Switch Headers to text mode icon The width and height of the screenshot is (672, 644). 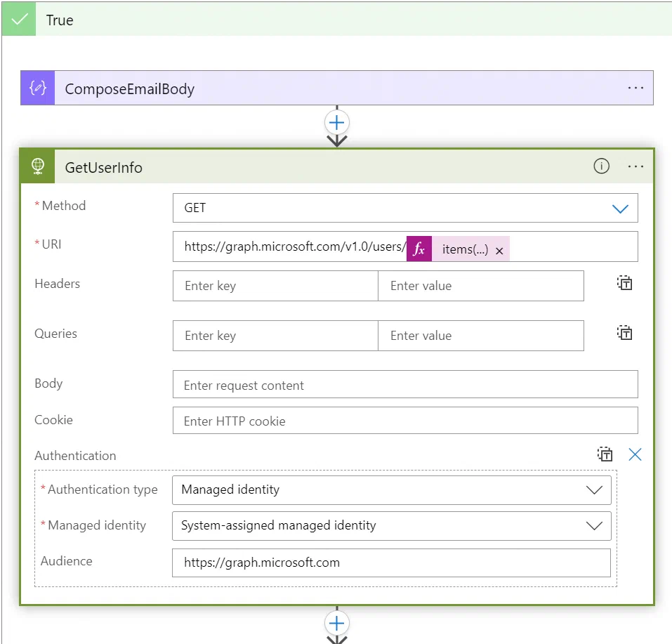tap(624, 284)
